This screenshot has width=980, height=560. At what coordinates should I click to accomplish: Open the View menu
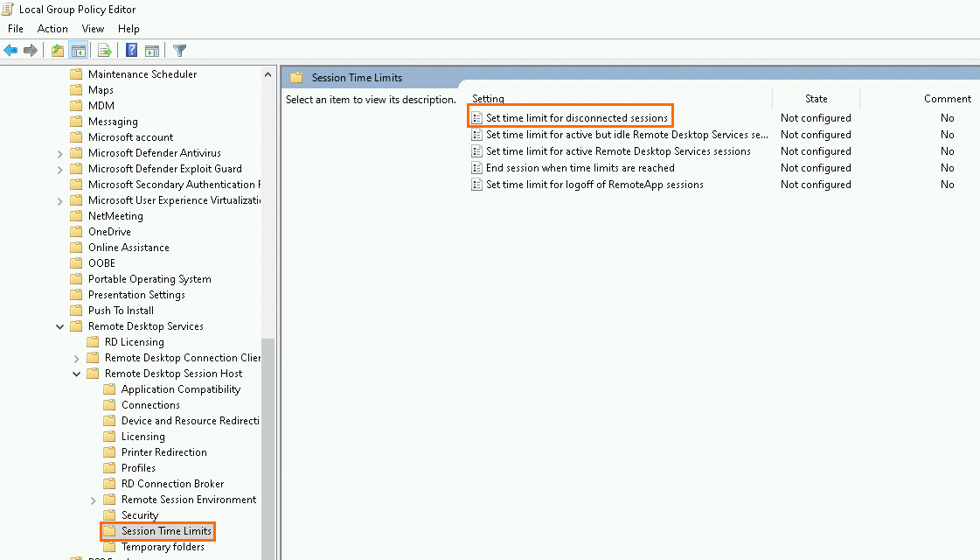(x=94, y=29)
